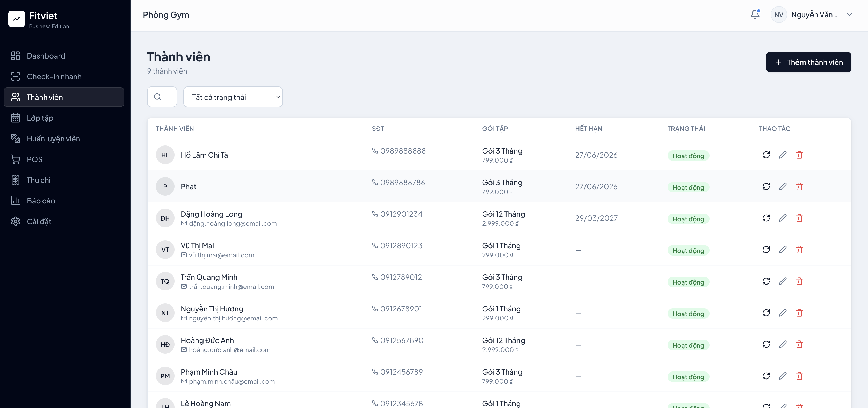Click renew icon for Hồ Lâm Chí Tài
This screenshot has width=868, height=408.
pos(766,155)
